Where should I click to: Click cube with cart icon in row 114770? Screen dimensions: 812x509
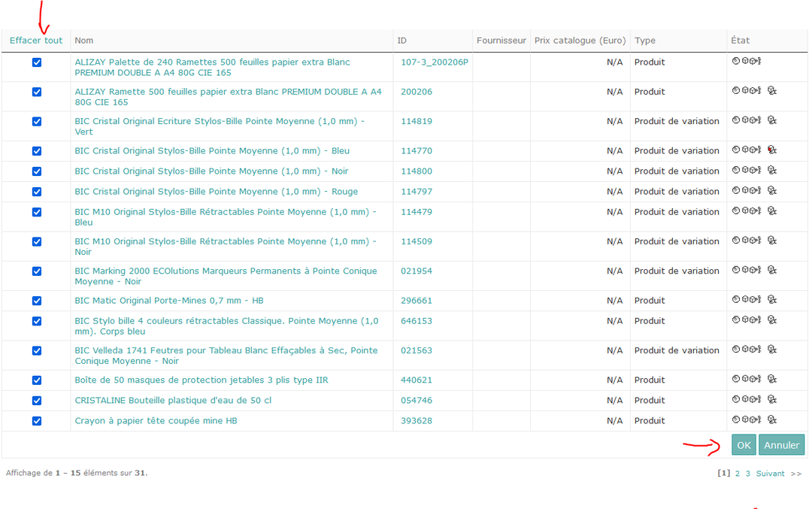(x=772, y=150)
